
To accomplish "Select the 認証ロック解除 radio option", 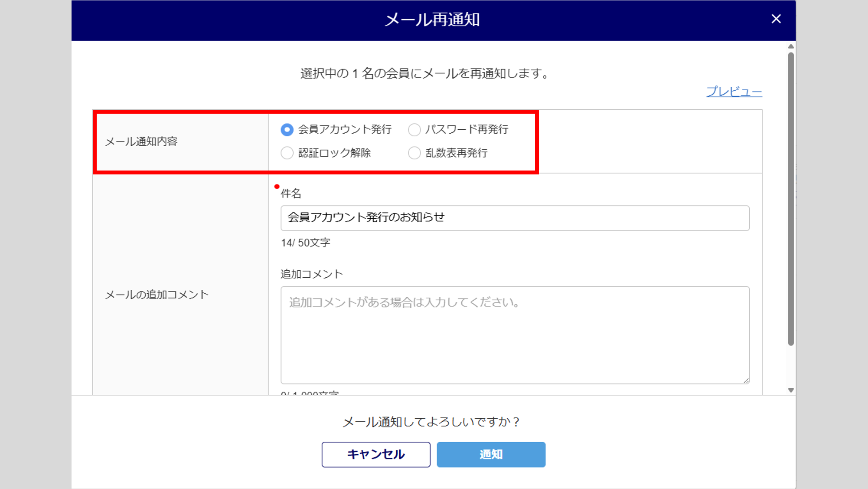I will [287, 153].
